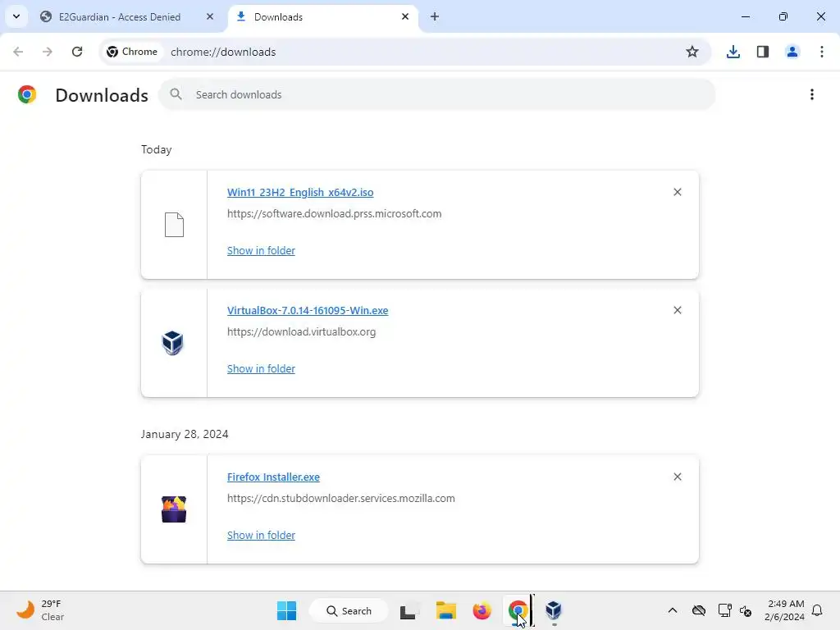Click the download.virtualbox.org URL
Screen dimensions: 840x630
coord(302,331)
